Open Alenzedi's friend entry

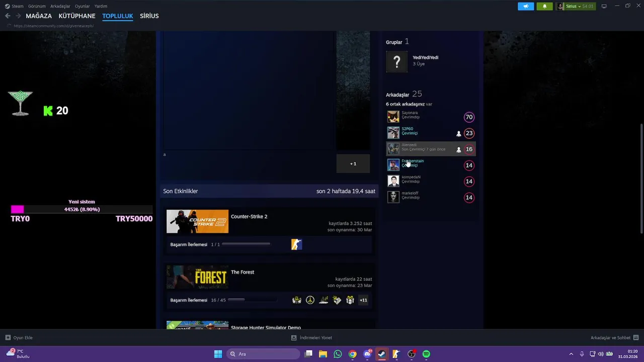[431, 149]
